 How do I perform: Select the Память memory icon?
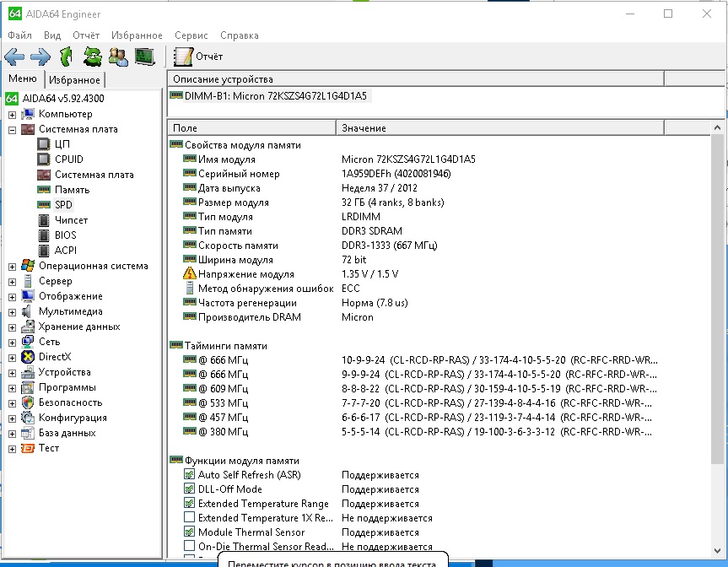coord(43,190)
